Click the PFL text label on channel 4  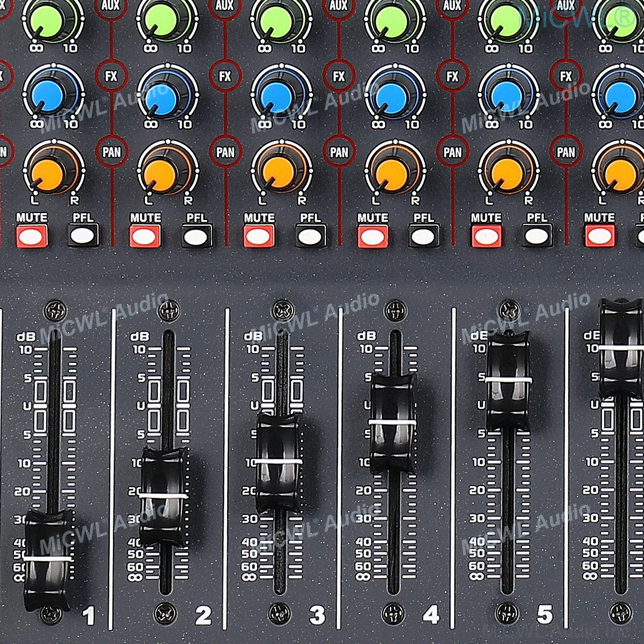(x=424, y=218)
